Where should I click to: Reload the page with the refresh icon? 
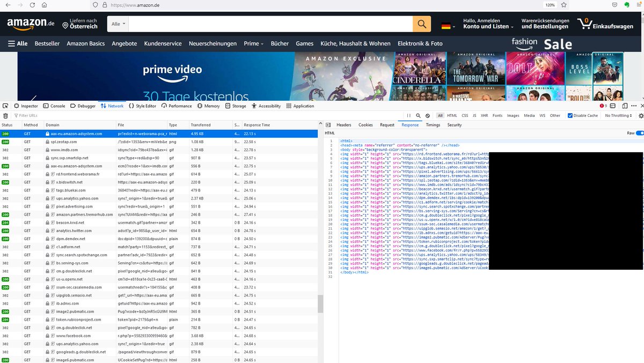pos(32,4)
